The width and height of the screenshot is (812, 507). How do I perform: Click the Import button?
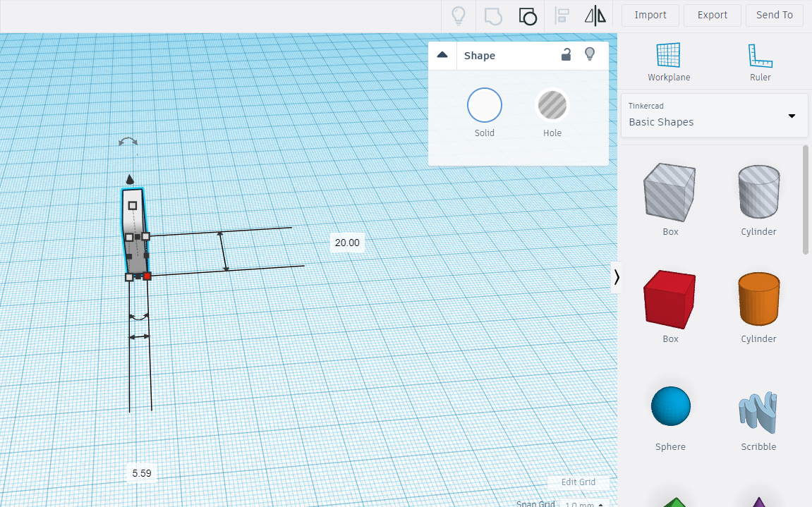click(650, 15)
